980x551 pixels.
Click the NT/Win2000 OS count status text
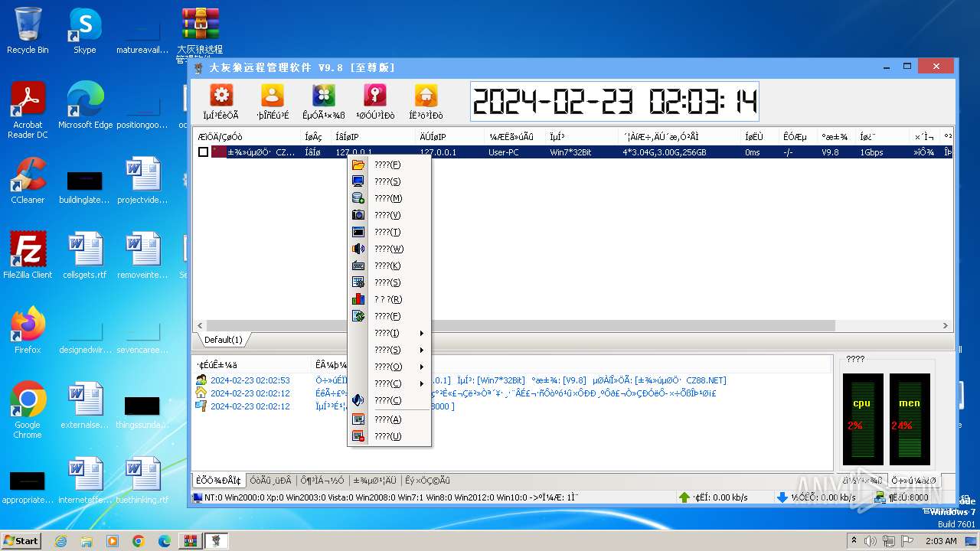(x=390, y=497)
